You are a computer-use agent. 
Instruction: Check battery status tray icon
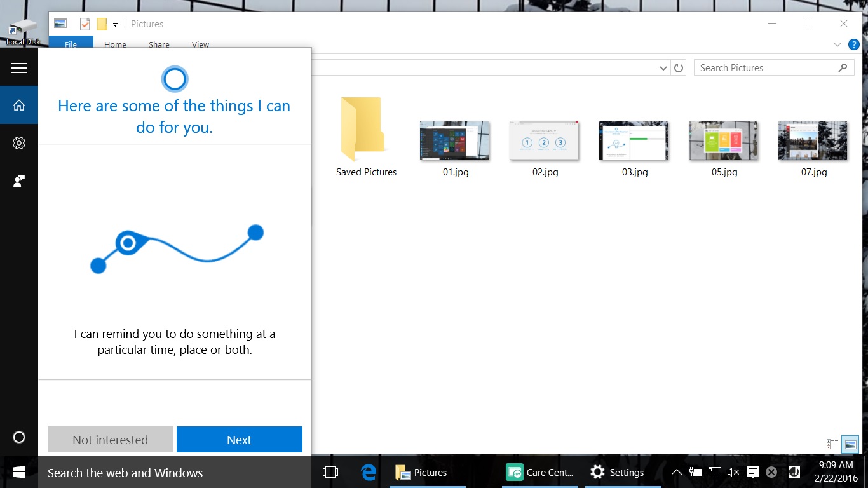696,472
